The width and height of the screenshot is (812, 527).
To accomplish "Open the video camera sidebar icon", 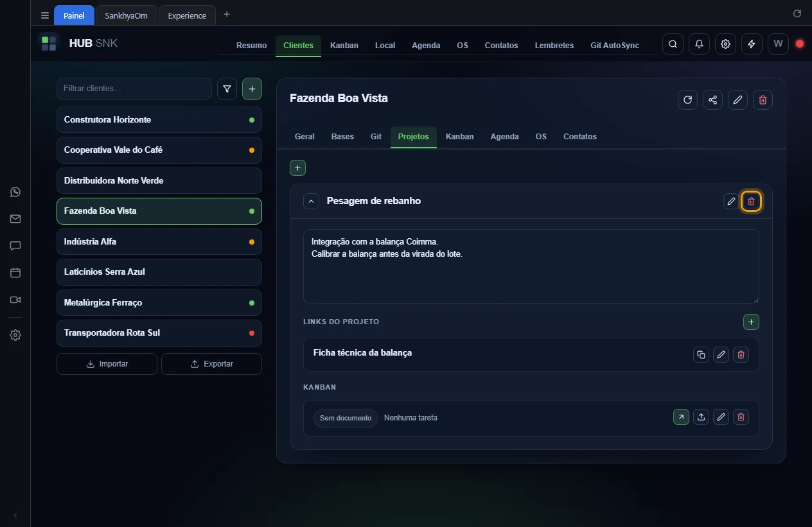I will pos(15,300).
